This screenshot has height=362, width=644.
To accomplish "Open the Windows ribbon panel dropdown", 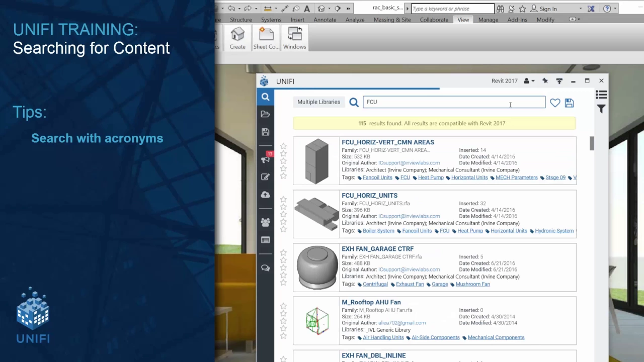I will pos(294,39).
